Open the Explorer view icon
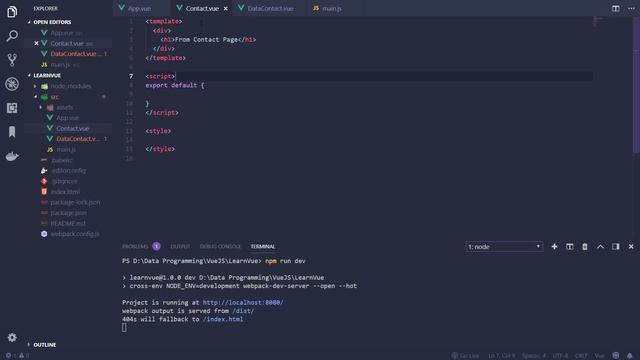 point(12,11)
